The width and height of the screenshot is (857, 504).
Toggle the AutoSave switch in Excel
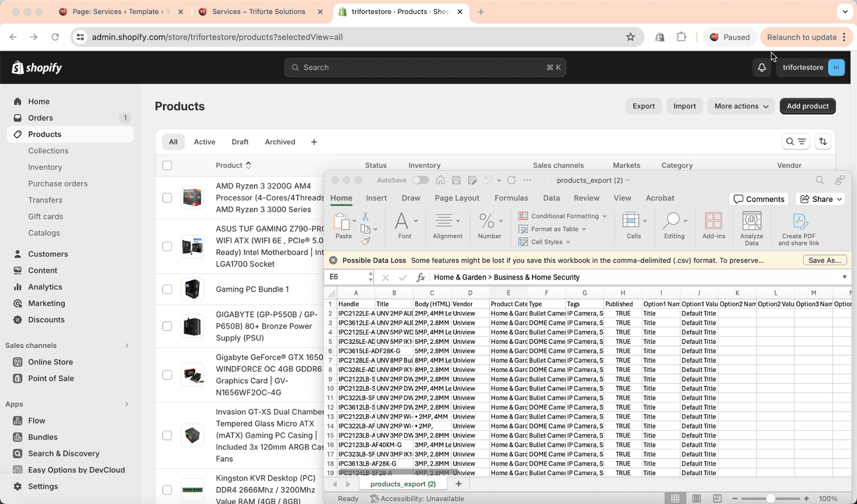click(x=420, y=180)
